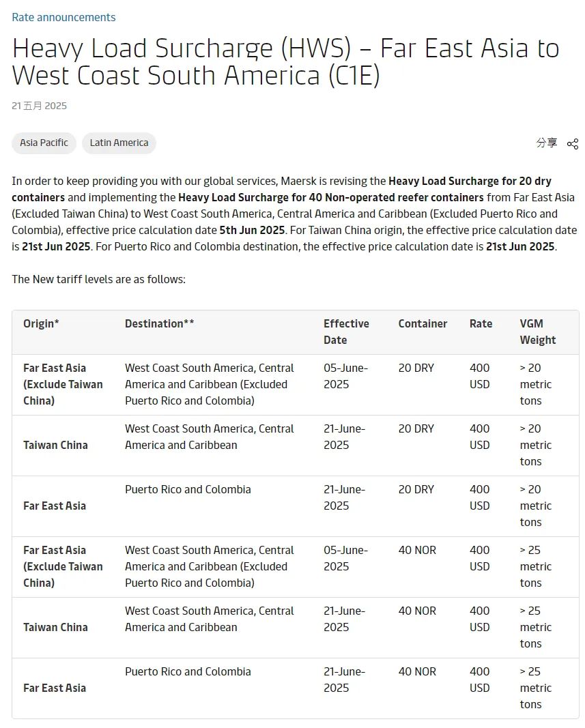Image resolution: width=585 pixels, height=728 pixels.
Task: Click the share network icon
Action: coord(573,144)
